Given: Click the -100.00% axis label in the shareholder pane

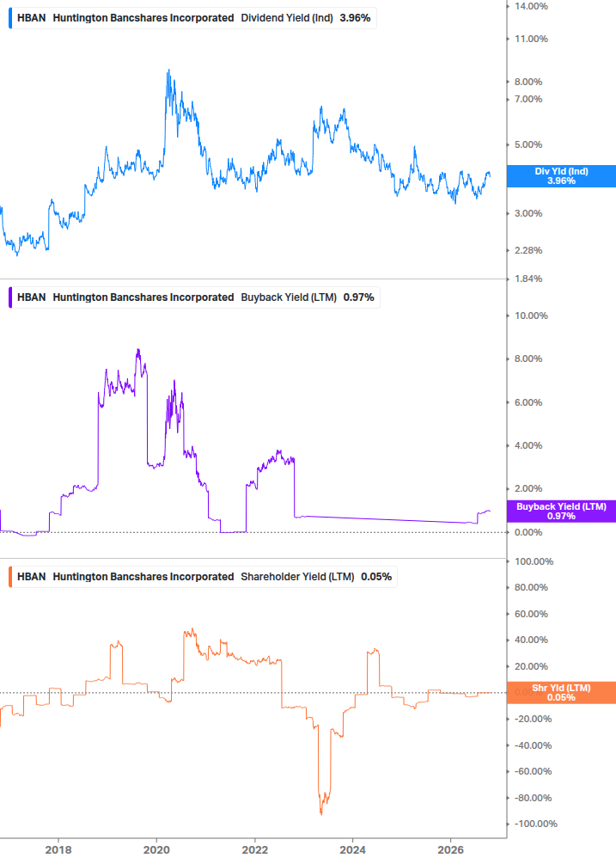Looking at the screenshot, I should coord(535,824).
